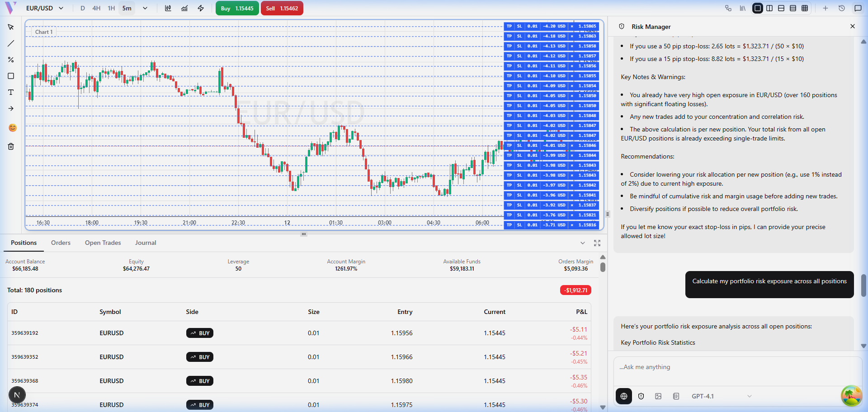
Task: Choose the rectangle shape tool
Action: (x=11, y=76)
